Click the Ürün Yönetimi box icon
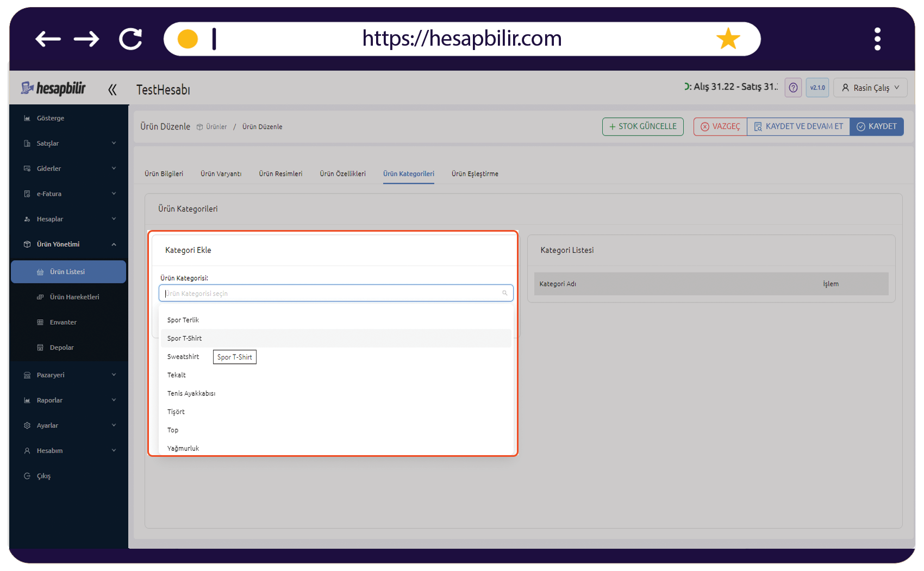The image size is (924, 571). coord(27,245)
